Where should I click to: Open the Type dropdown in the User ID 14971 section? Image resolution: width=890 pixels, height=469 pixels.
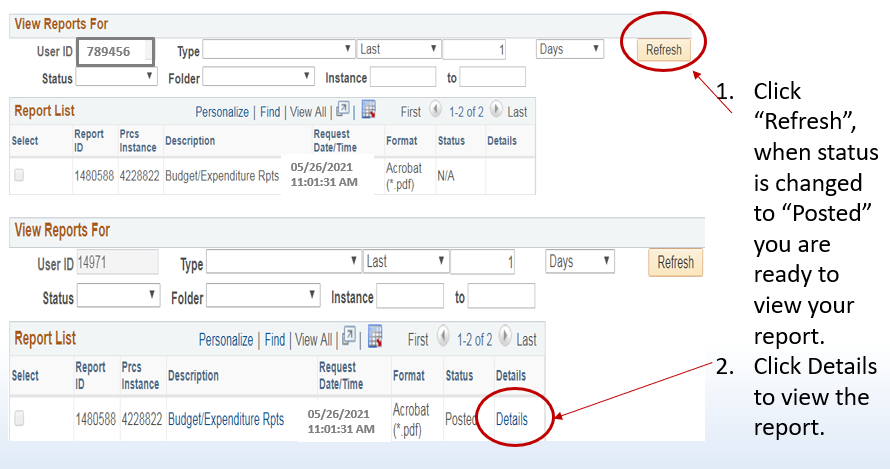click(284, 262)
